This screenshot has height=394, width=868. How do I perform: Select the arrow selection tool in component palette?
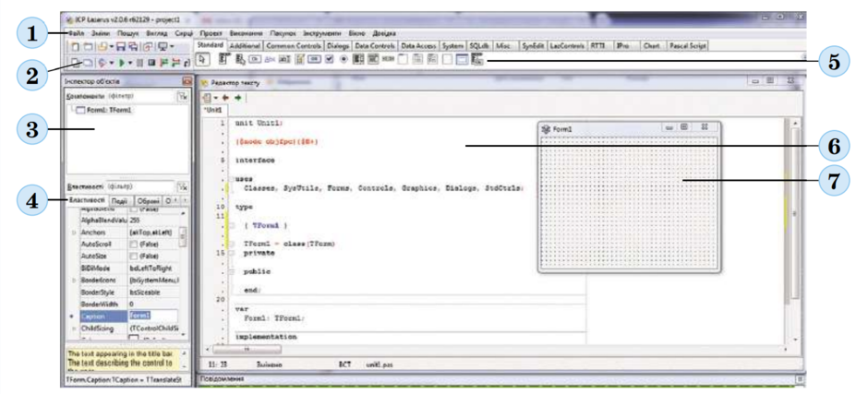click(201, 59)
